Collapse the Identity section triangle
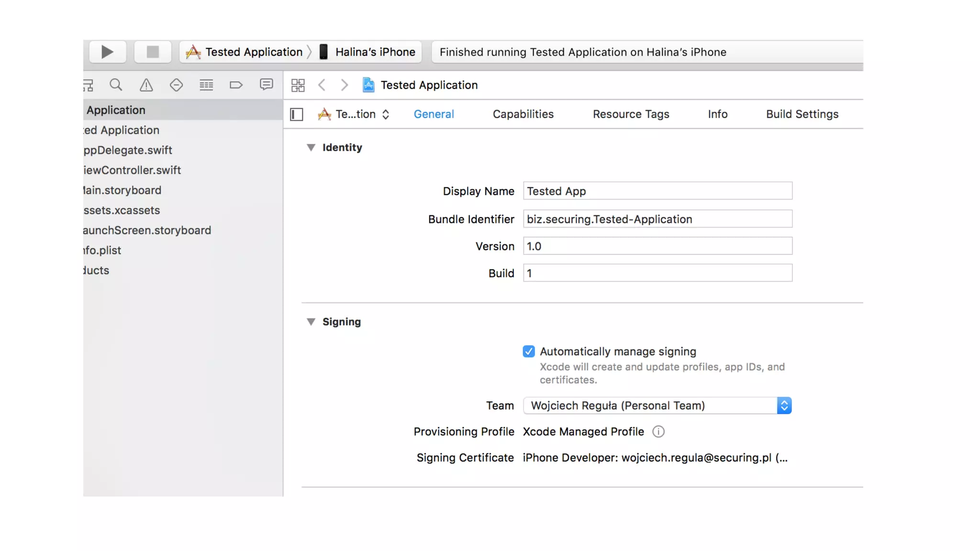980x551 pixels. (311, 147)
